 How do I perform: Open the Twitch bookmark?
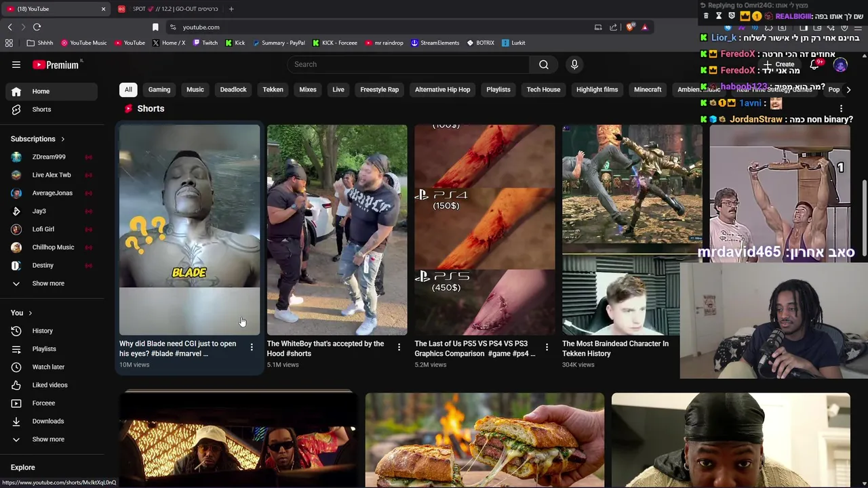[x=205, y=43]
